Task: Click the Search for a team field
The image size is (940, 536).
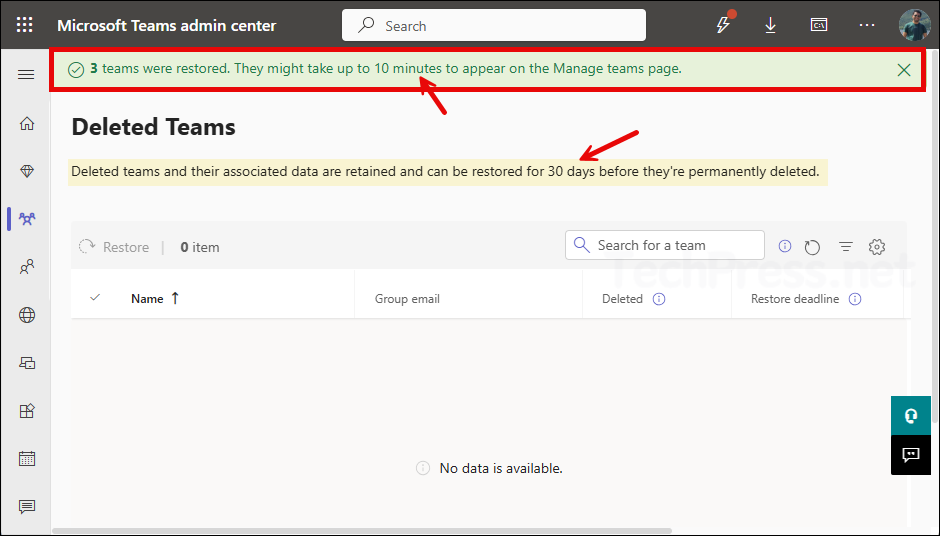Action: [665, 245]
